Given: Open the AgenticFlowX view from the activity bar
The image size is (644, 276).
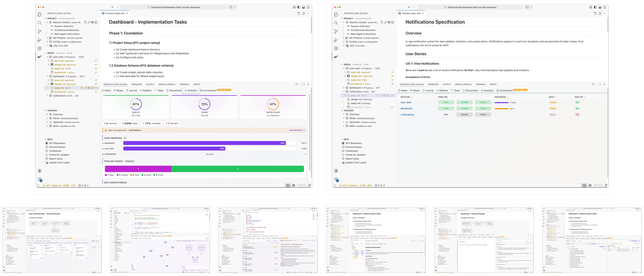Looking at the screenshot, I should pos(40,57).
